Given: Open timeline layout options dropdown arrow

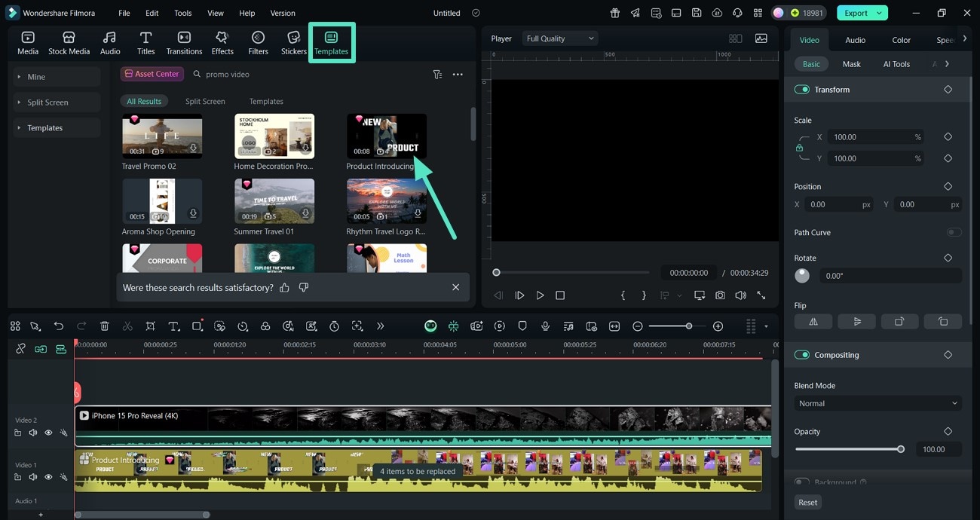Looking at the screenshot, I should pos(766,326).
